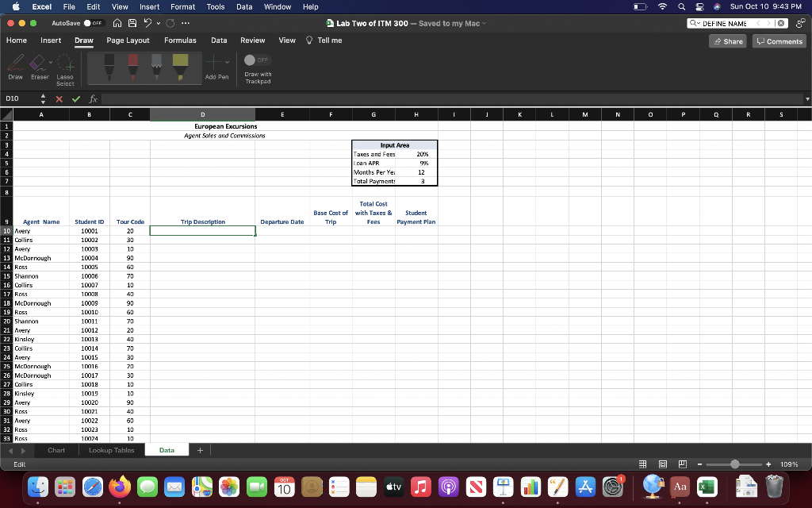Pick the red pen

(x=132, y=67)
